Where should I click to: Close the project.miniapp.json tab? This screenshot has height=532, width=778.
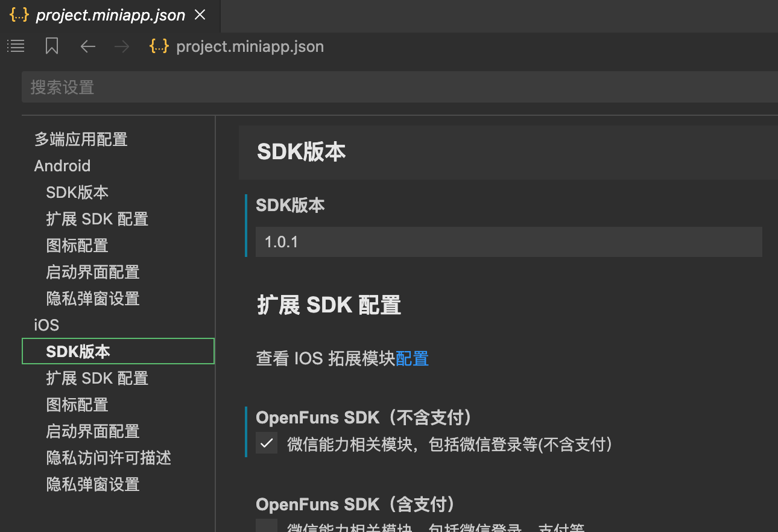pos(200,15)
